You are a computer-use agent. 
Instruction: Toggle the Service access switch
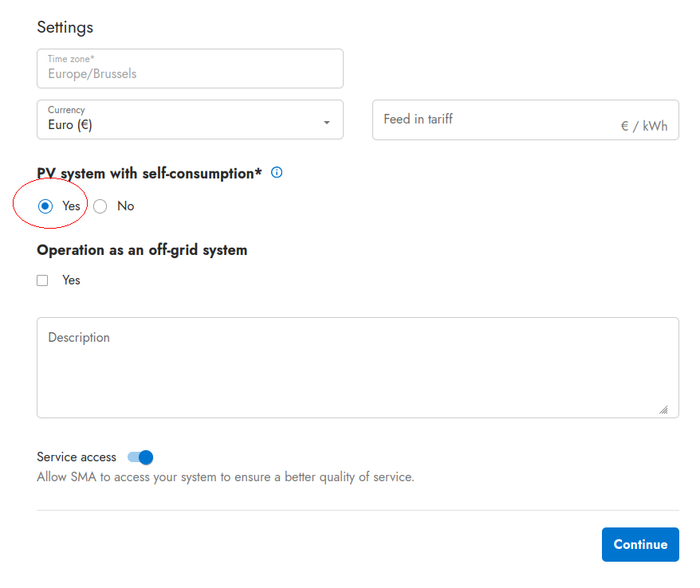tap(140, 457)
